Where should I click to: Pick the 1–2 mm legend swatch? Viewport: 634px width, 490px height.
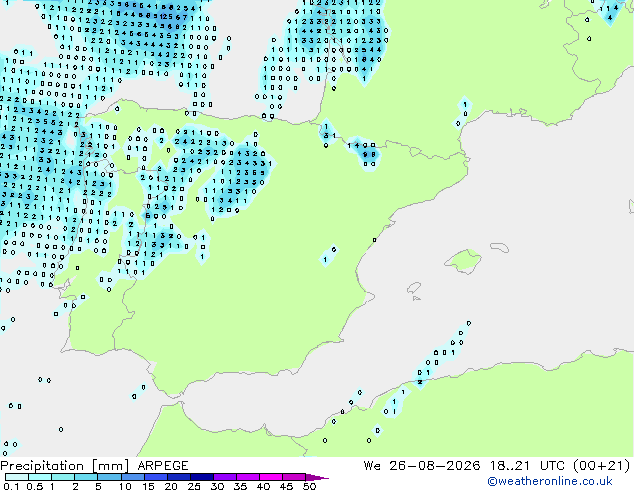pyautogui.click(x=63, y=477)
